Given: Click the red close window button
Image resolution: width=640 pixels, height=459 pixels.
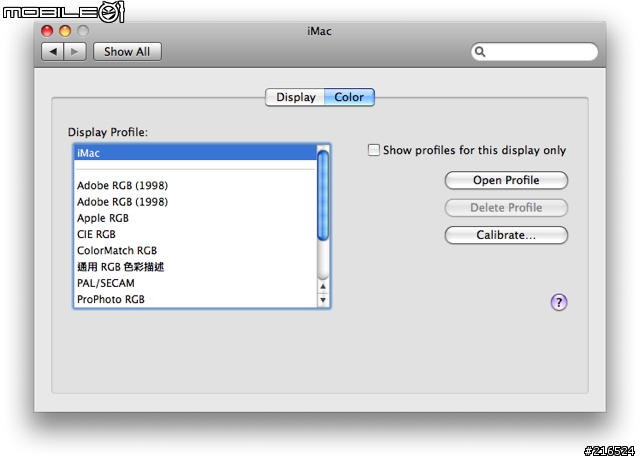Looking at the screenshot, I should pyautogui.click(x=47, y=31).
